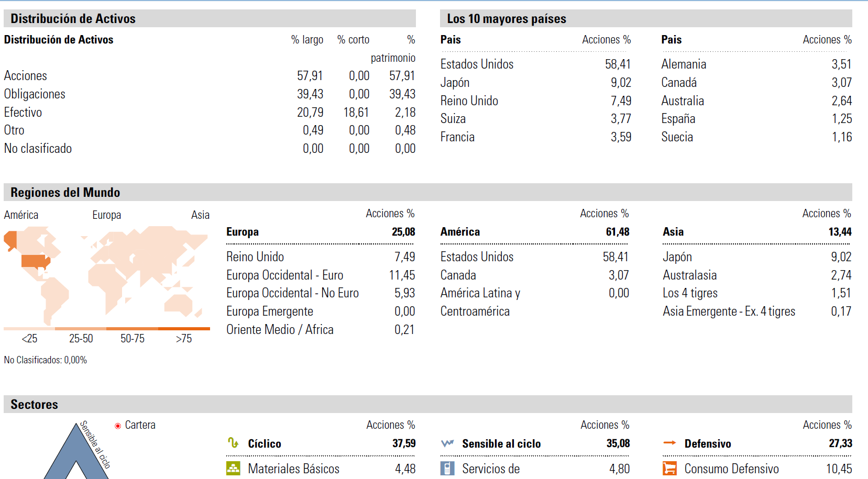Select the Materiales Básicos icon
Viewport: 868px width, 479px height.
point(233,469)
